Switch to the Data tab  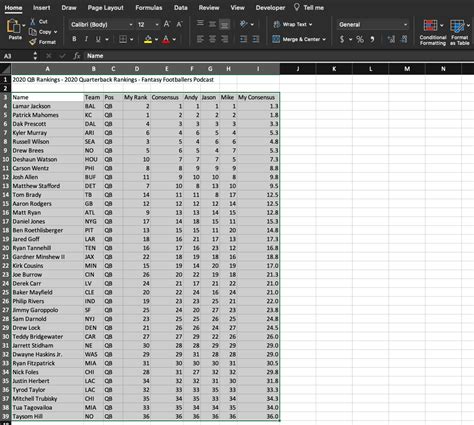pyautogui.click(x=181, y=8)
